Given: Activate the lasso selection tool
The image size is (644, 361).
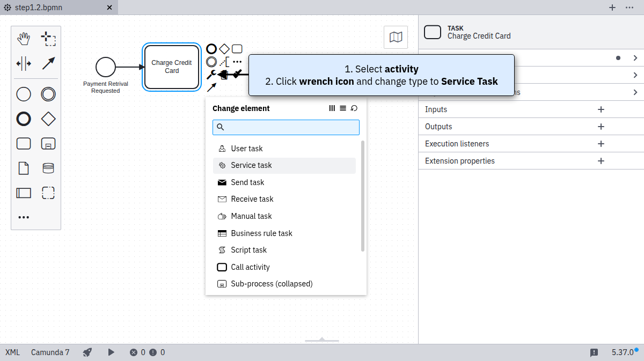Looking at the screenshot, I should coord(48,39).
